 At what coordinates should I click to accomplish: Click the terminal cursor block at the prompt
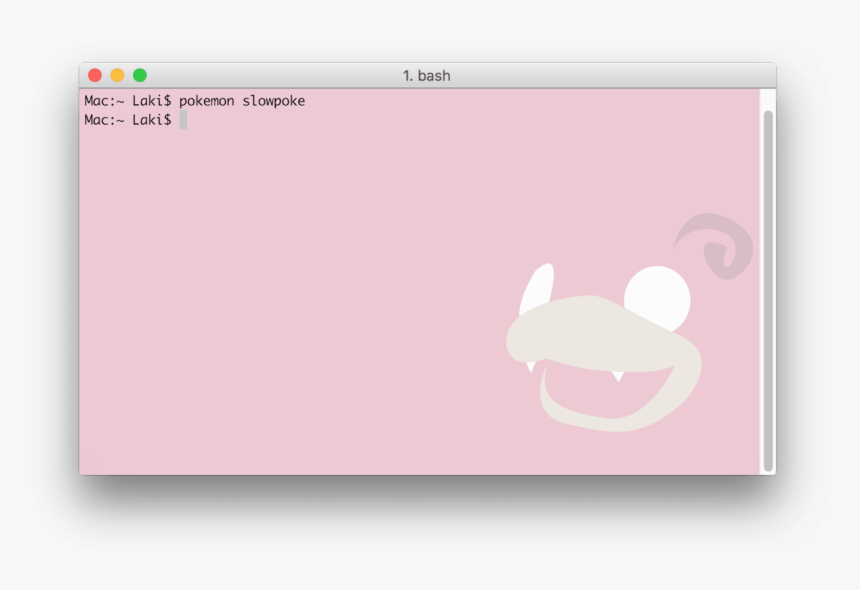[x=183, y=120]
